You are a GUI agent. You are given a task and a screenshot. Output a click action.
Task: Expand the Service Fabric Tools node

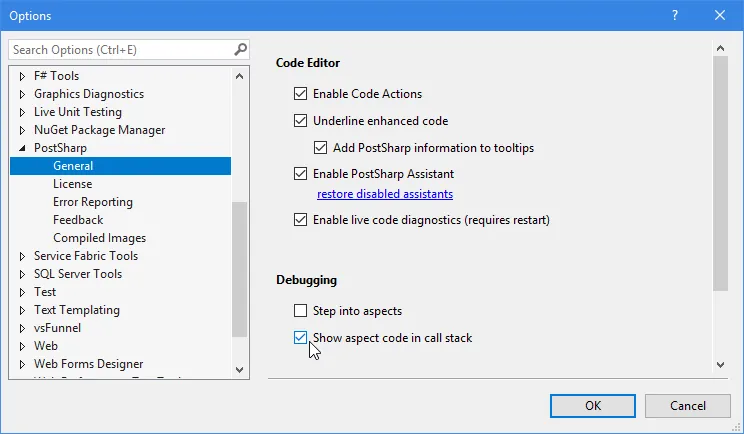tap(22, 256)
